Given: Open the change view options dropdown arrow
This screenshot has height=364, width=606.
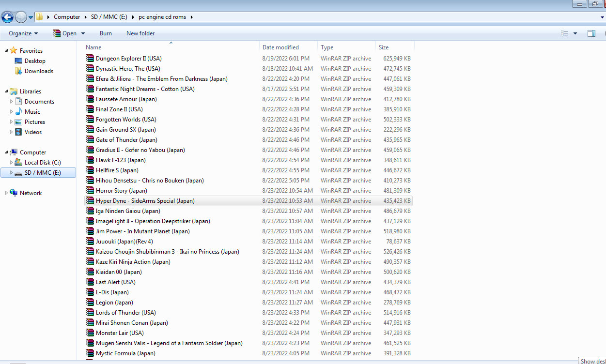Looking at the screenshot, I should point(575,33).
